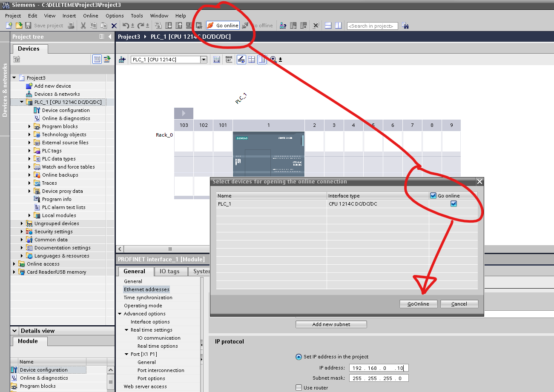Click the Go online toolbar button
Viewport: 554px width, 392px height.
click(223, 26)
